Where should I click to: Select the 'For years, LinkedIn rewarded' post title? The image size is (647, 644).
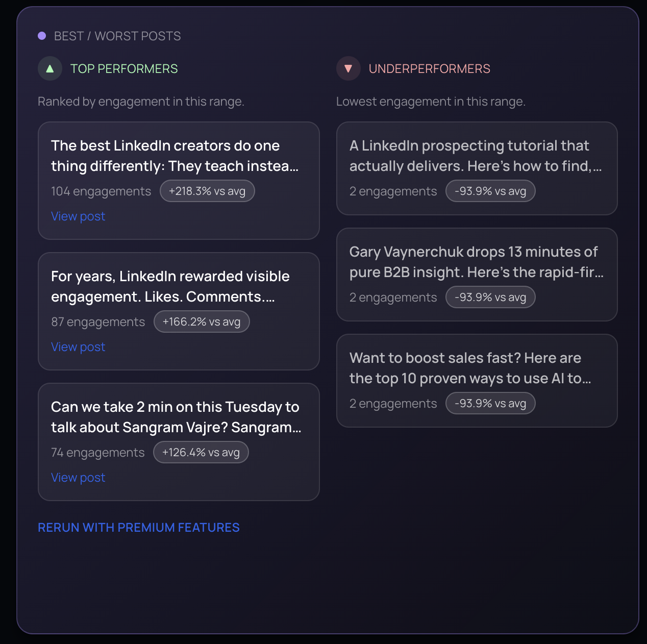(x=170, y=287)
